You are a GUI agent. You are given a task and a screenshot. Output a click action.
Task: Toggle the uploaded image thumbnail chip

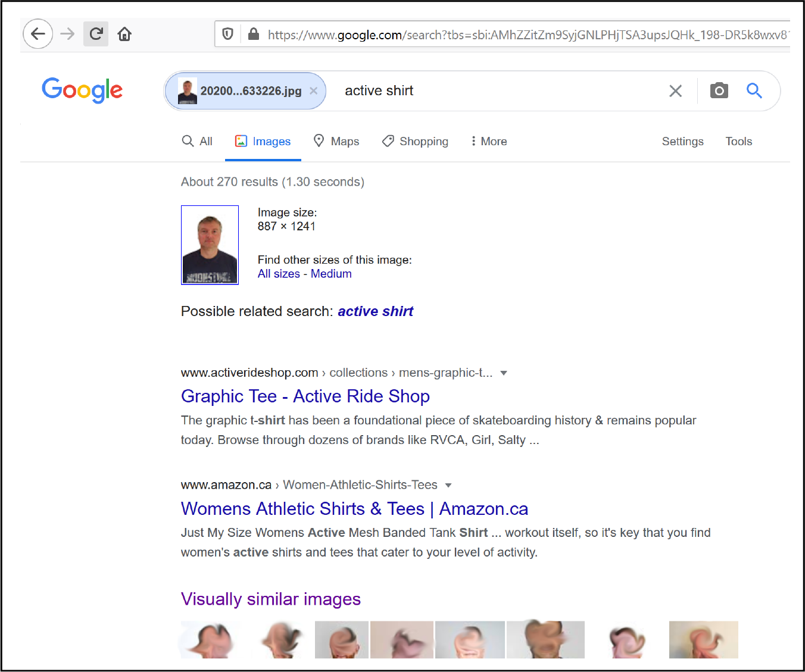pyautogui.click(x=188, y=90)
